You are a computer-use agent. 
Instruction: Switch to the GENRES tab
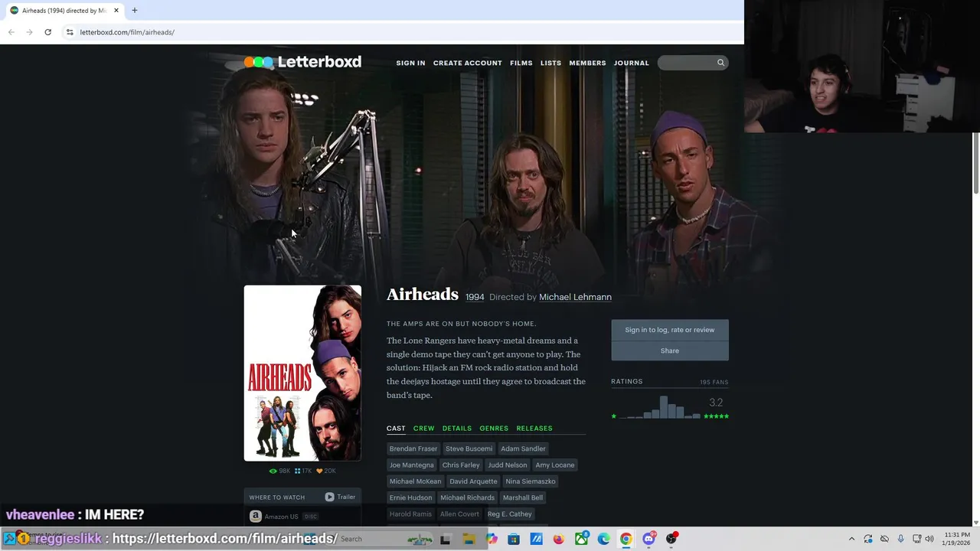pos(494,429)
